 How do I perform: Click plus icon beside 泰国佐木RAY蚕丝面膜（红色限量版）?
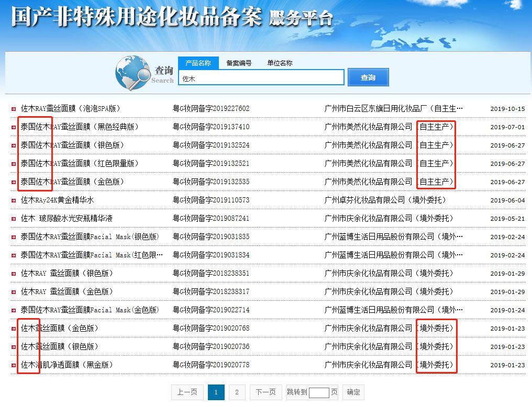coord(13,163)
